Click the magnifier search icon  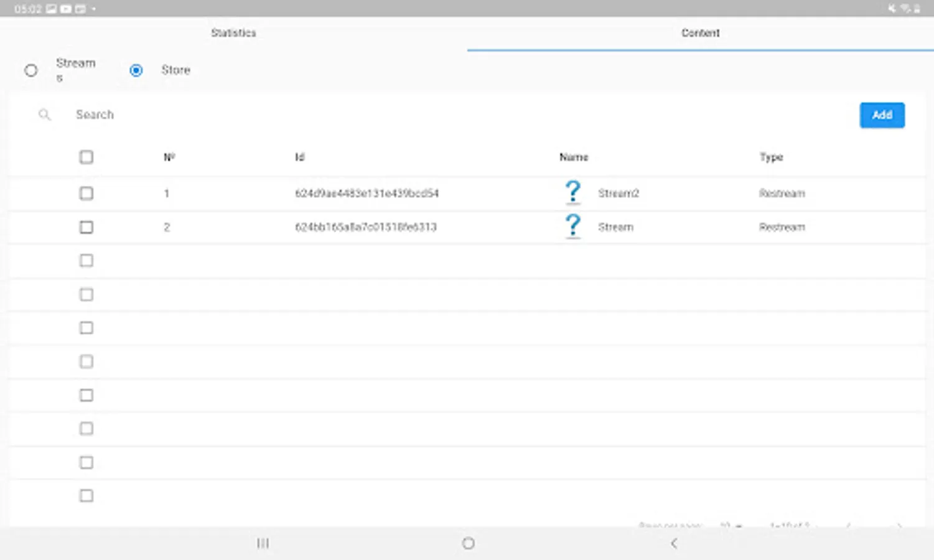[x=44, y=114]
